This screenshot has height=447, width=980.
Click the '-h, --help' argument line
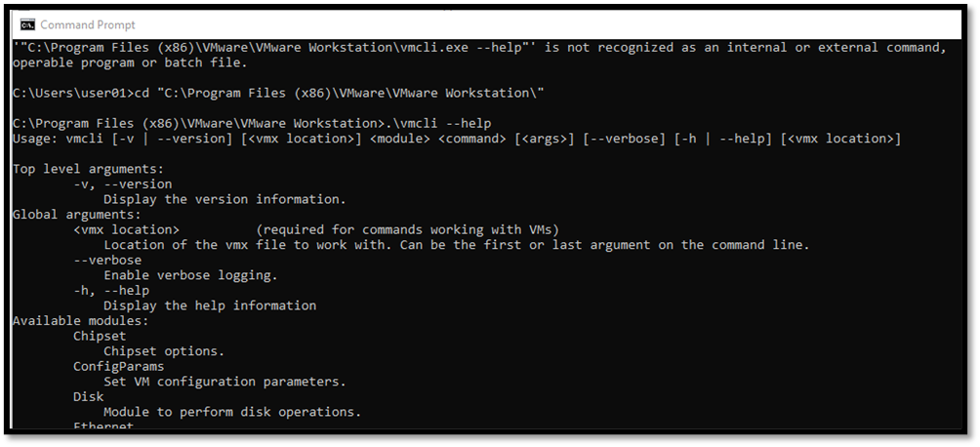[111, 290]
